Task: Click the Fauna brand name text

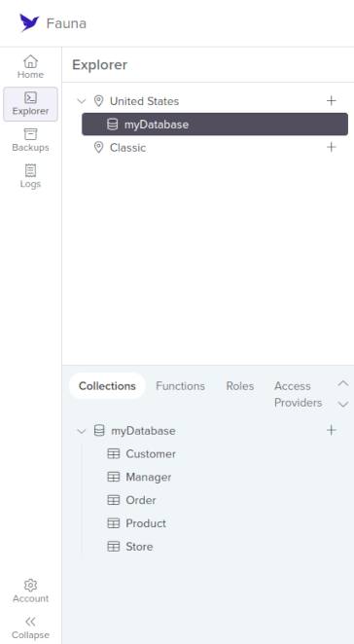Action: tap(66, 23)
